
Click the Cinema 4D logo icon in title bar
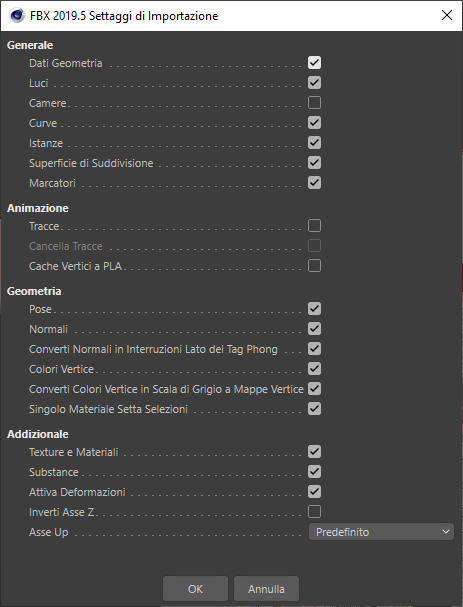[16, 16]
